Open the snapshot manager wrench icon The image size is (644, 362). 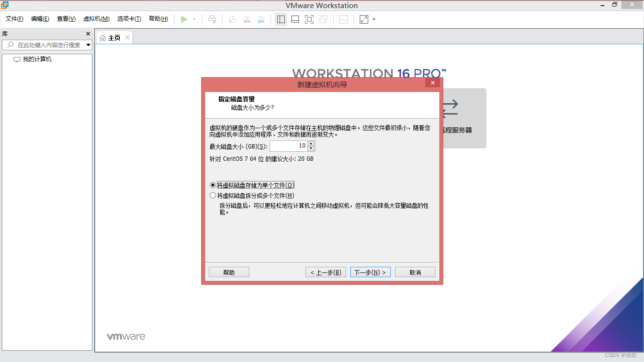click(261, 19)
